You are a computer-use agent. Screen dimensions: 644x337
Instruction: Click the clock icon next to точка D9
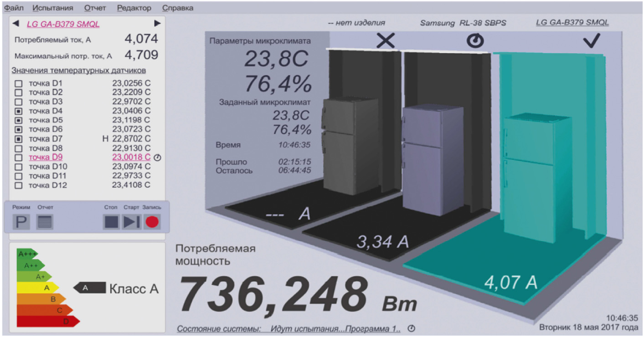click(158, 158)
